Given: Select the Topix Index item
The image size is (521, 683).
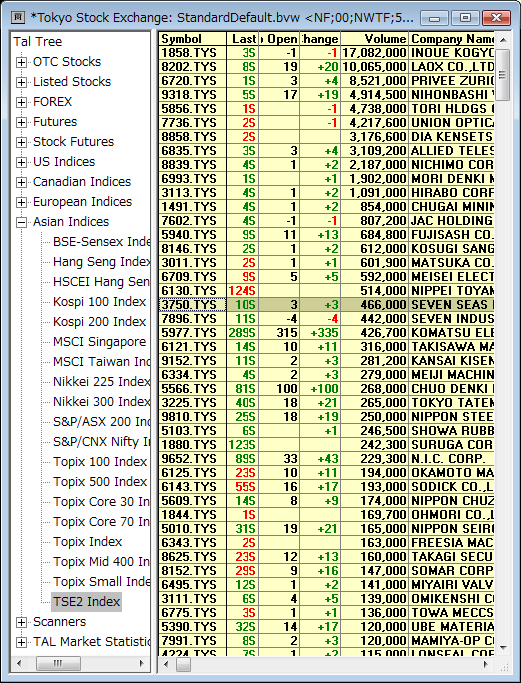Looking at the screenshot, I should (88, 542).
